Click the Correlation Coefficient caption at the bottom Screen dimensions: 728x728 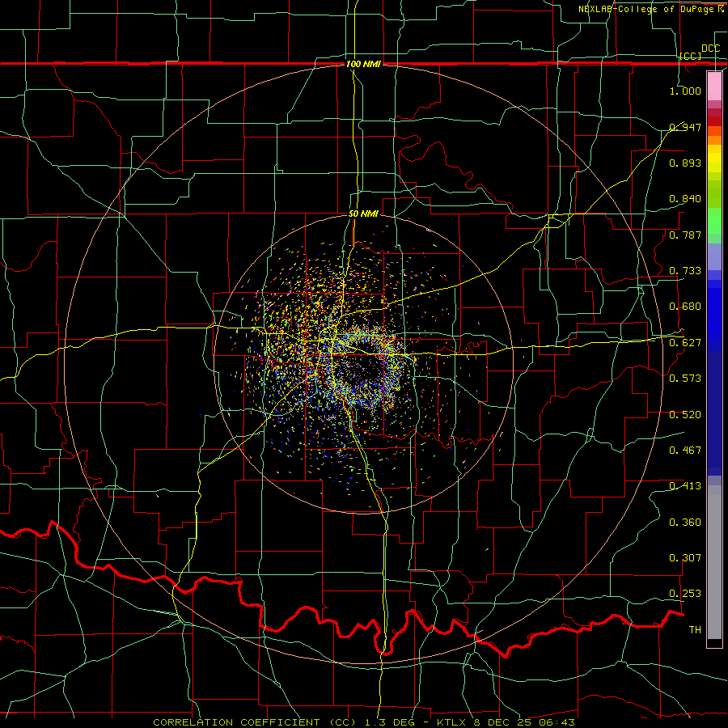364,722
